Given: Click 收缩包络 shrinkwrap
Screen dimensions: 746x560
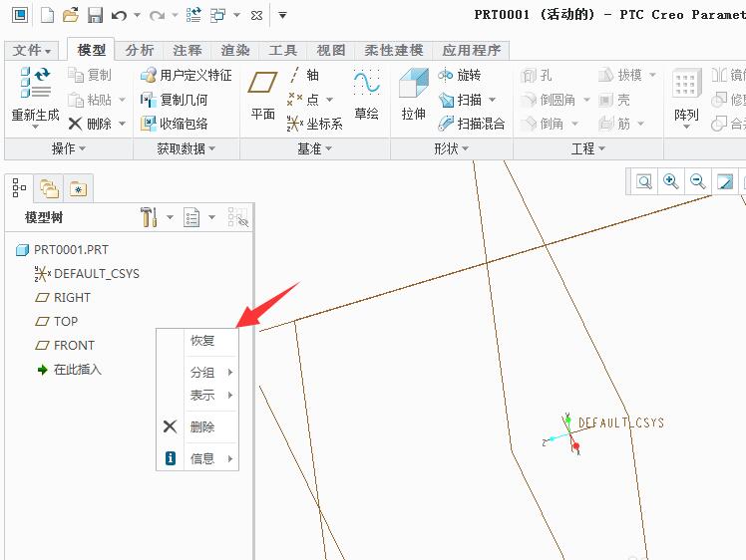Looking at the screenshot, I should coord(174,124).
